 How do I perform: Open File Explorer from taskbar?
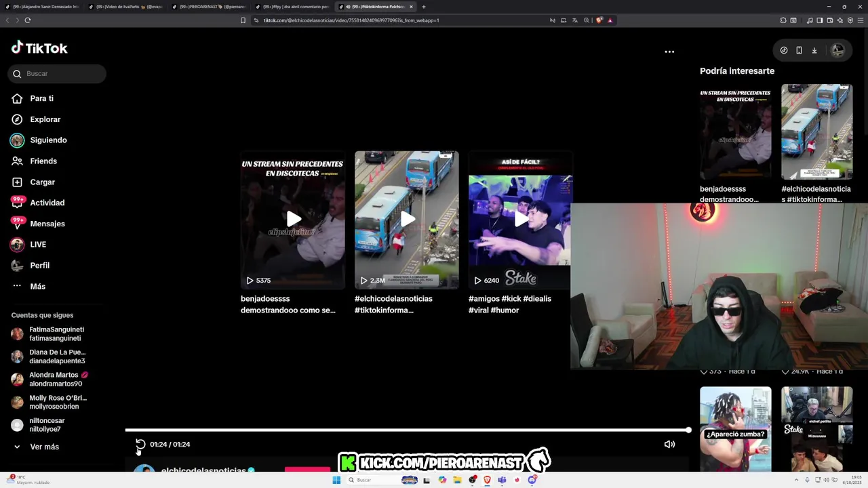458,480
